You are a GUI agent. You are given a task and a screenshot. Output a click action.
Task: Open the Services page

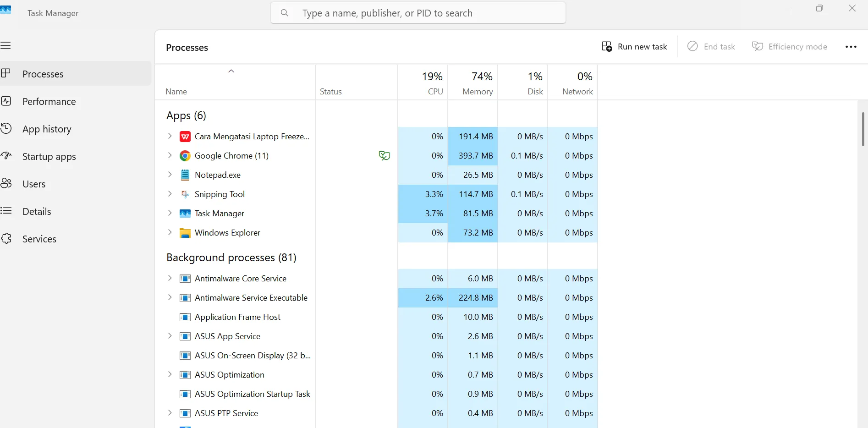pyautogui.click(x=76, y=239)
